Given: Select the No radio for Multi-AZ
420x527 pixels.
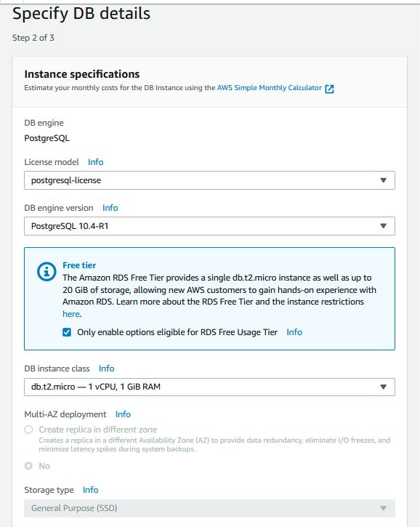Looking at the screenshot, I should pos(28,466).
